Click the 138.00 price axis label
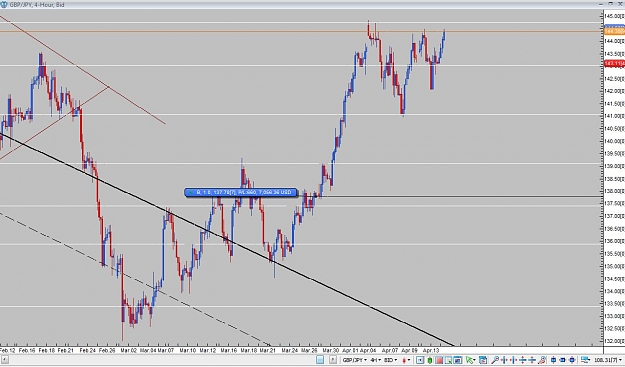625x367 pixels. pyautogui.click(x=614, y=191)
